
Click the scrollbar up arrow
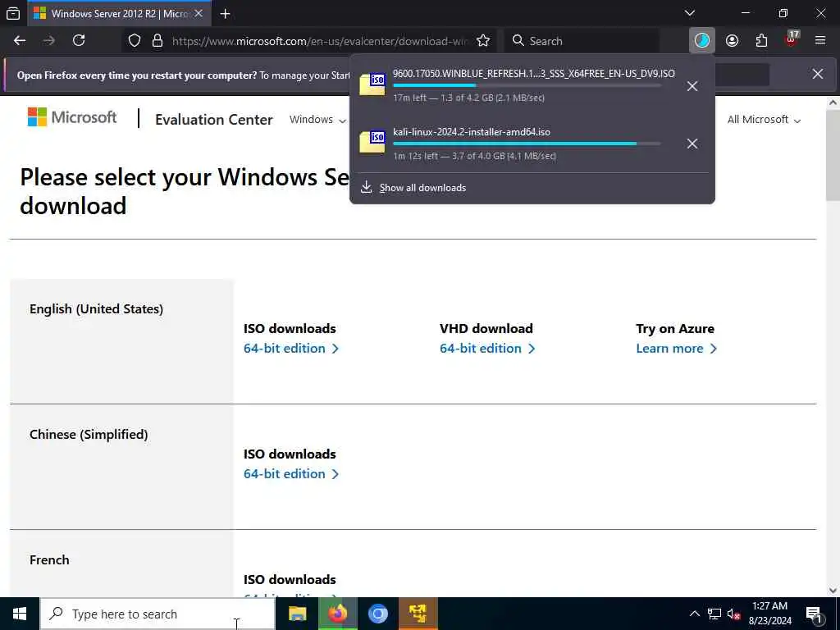[x=833, y=103]
